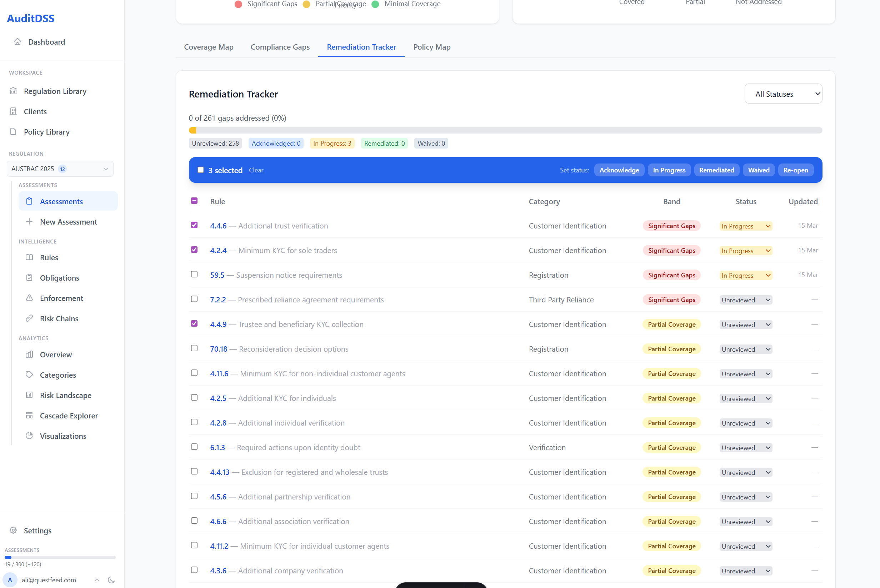Check the 59.5 Suspension notice row
The height and width of the screenshot is (588, 880).
pyautogui.click(x=194, y=274)
